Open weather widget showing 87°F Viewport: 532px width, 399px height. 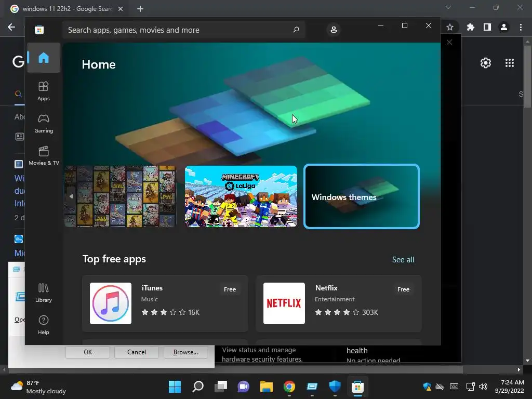[38, 387]
